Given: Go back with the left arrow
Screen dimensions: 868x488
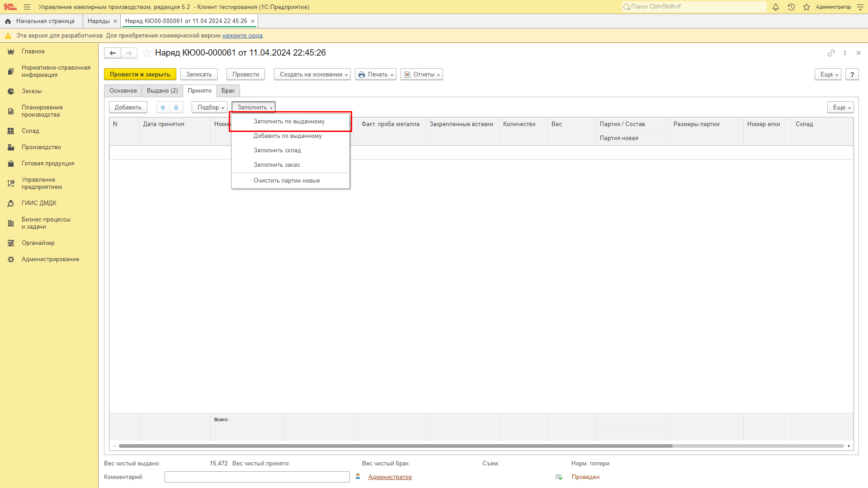Looking at the screenshot, I should coord(113,53).
